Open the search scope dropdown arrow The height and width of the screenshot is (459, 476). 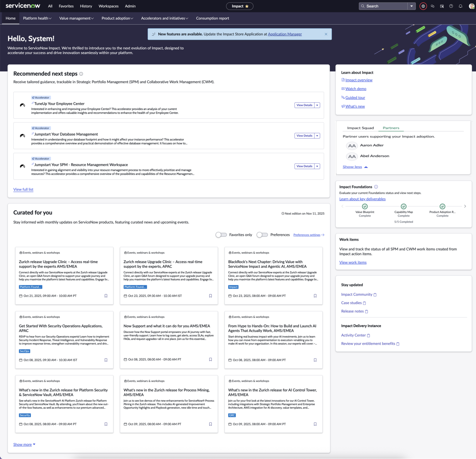411,6
